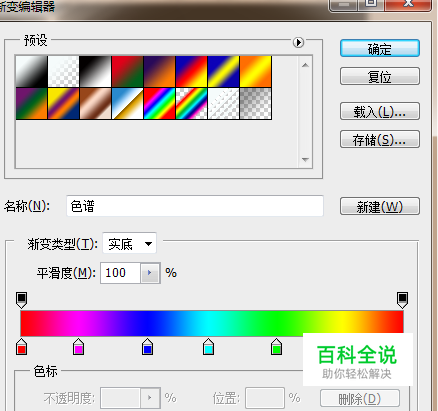The image size is (438, 411).
Task: Select the spectrum rainbow gradient preset
Action: pyautogui.click(x=160, y=103)
